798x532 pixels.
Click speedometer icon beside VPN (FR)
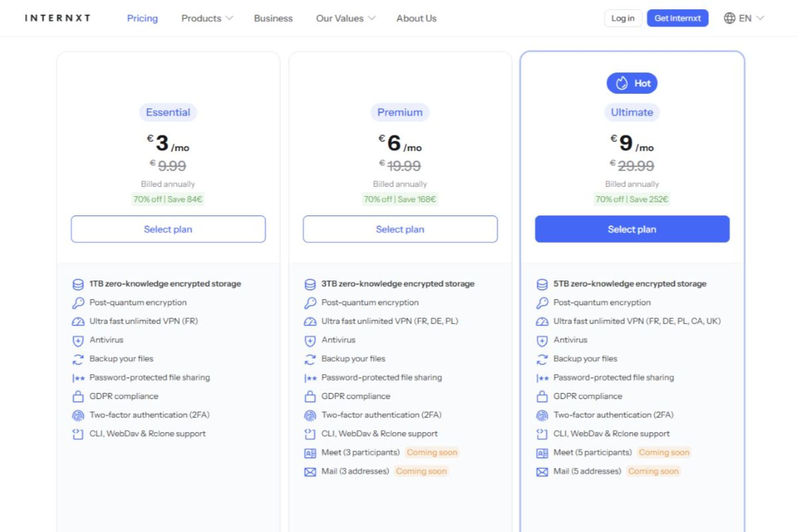tap(78, 322)
